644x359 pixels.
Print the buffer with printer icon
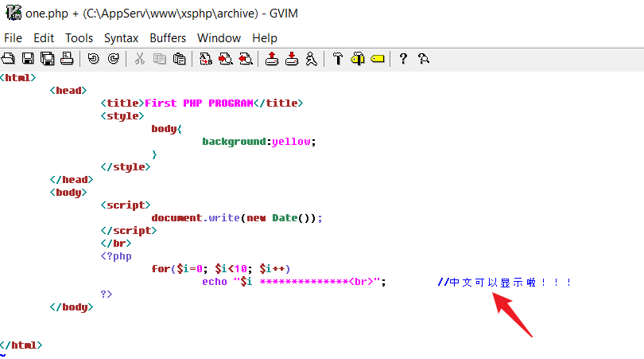(x=67, y=59)
